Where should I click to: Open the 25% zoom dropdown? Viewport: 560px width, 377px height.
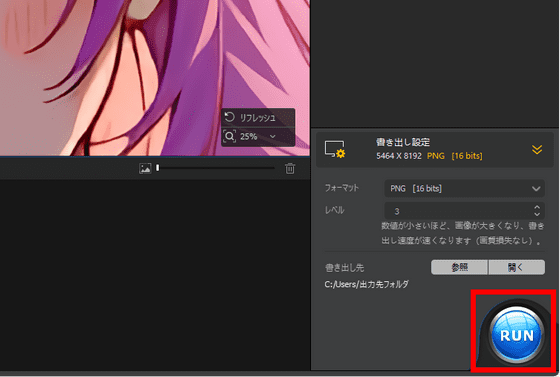click(273, 136)
